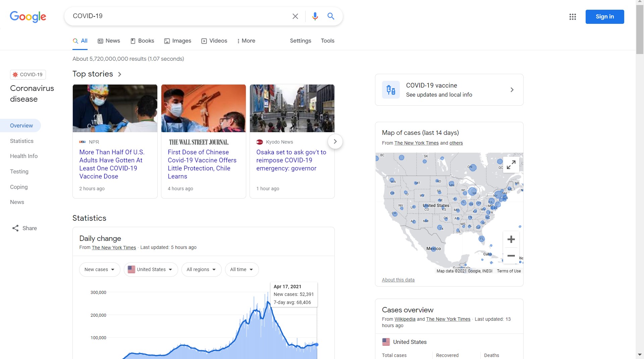This screenshot has width=644, height=359.
Task: Open search Settings
Action: (x=301, y=41)
